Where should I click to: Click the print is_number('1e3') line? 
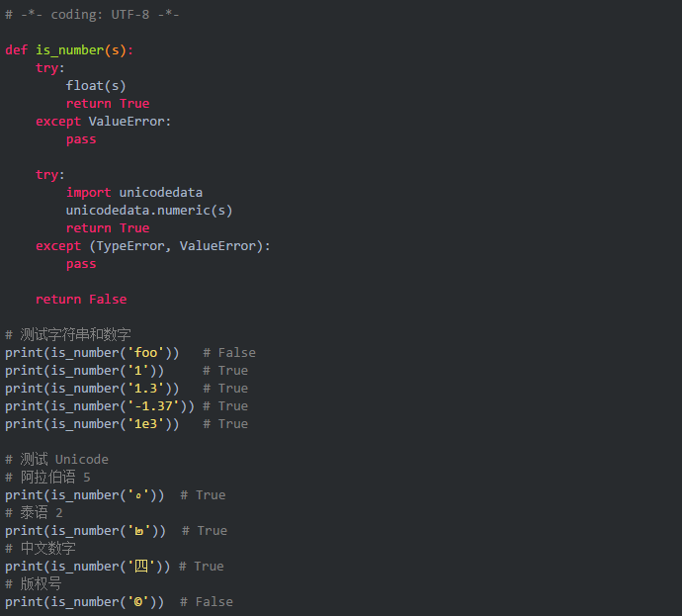point(127,424)
